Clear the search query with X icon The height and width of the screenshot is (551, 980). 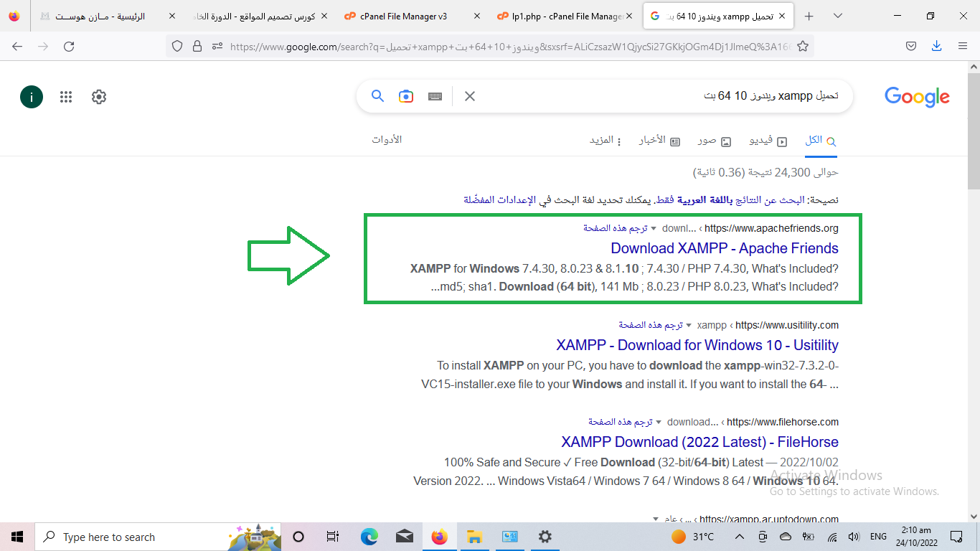pos(470,96)
